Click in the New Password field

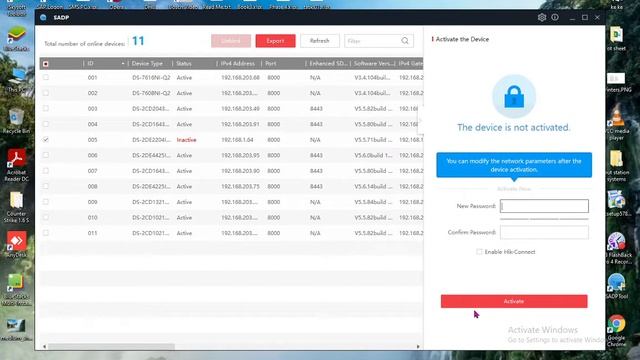[x=544, y=206]
